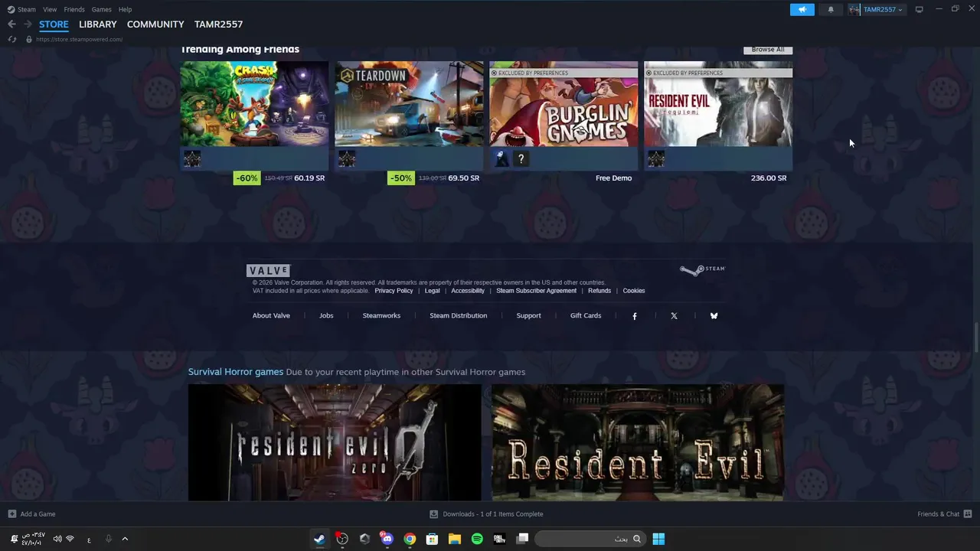
Task: Switch to the STORE tab
Action: 54,24
